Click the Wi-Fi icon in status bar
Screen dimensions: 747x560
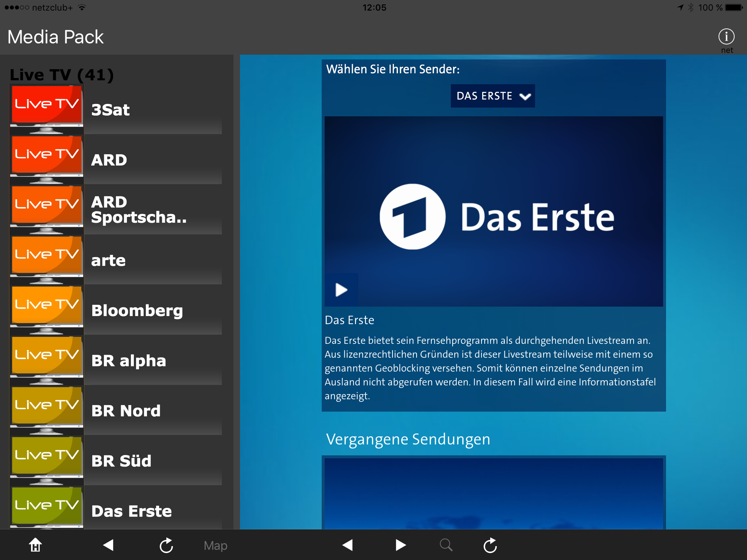(x=82, y=7)
